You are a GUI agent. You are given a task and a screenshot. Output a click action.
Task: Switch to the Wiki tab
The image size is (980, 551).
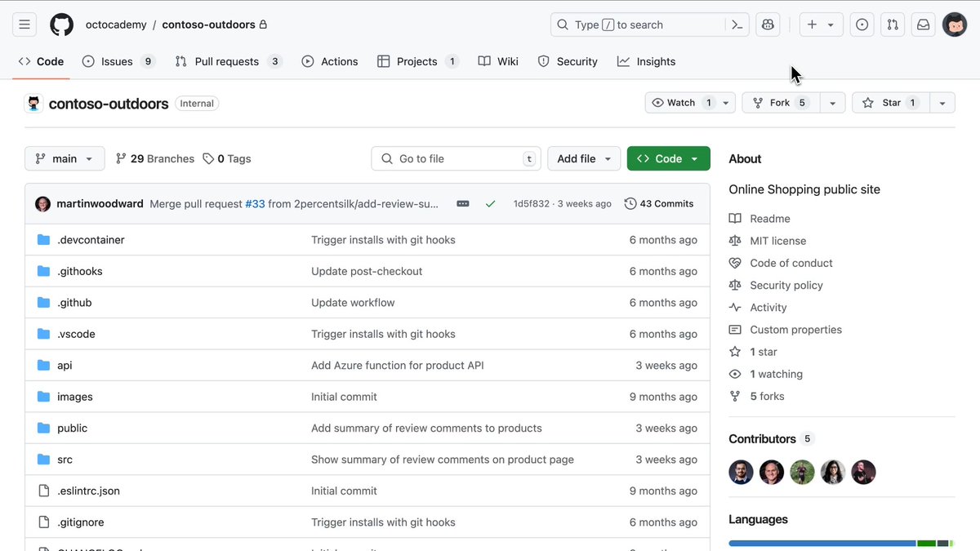498,61
